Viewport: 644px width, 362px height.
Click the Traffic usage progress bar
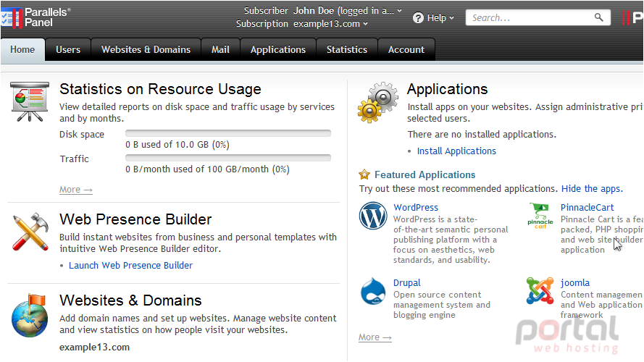pyautogui.click(x=228, y=158)
